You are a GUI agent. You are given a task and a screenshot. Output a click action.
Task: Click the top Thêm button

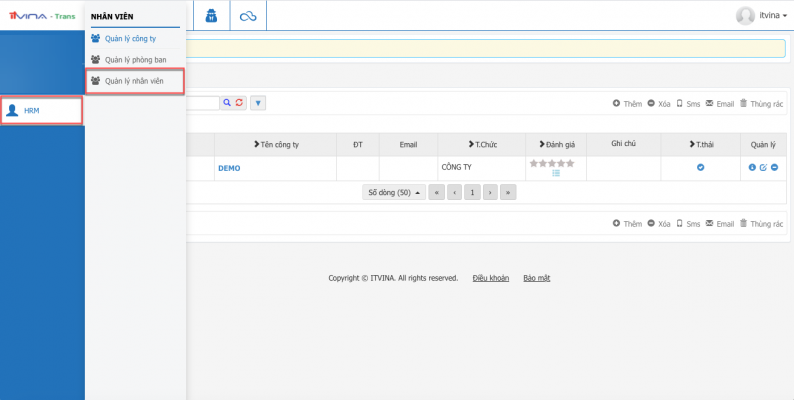[627, 103]
